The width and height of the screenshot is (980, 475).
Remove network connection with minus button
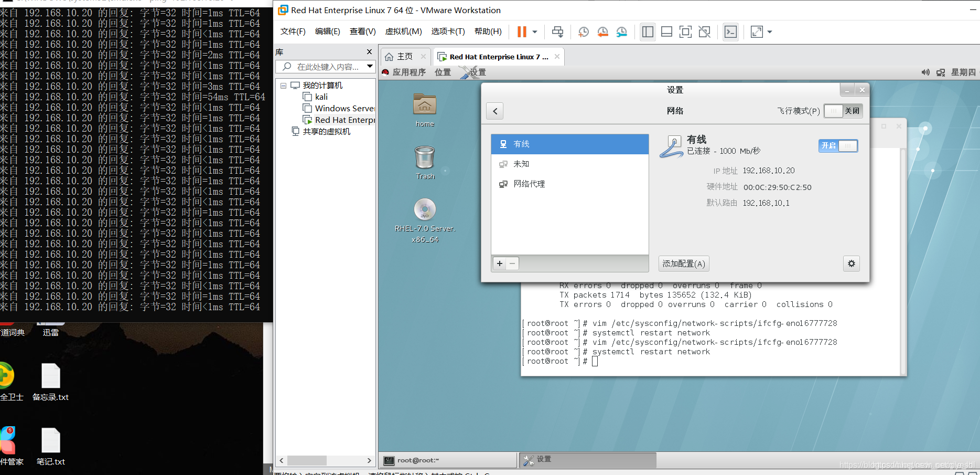[x=512, y=263]
